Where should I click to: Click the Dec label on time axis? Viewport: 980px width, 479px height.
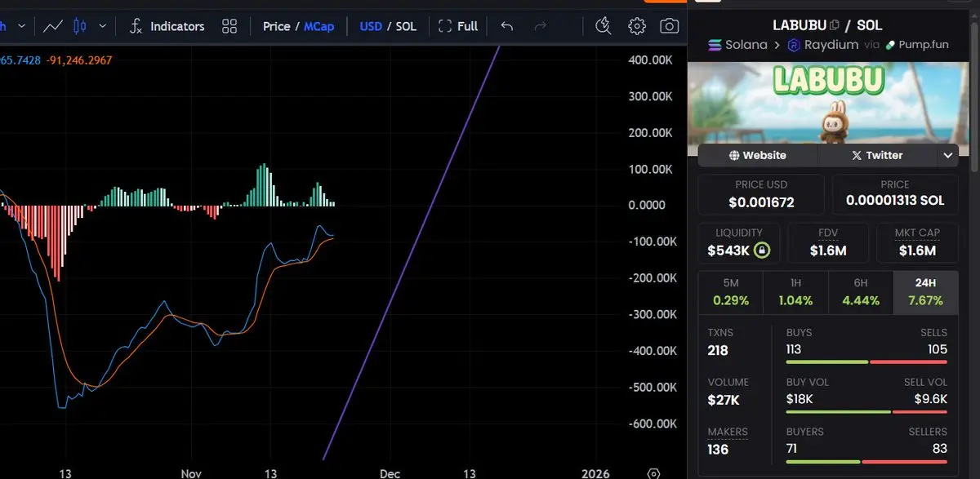[390, 473]
